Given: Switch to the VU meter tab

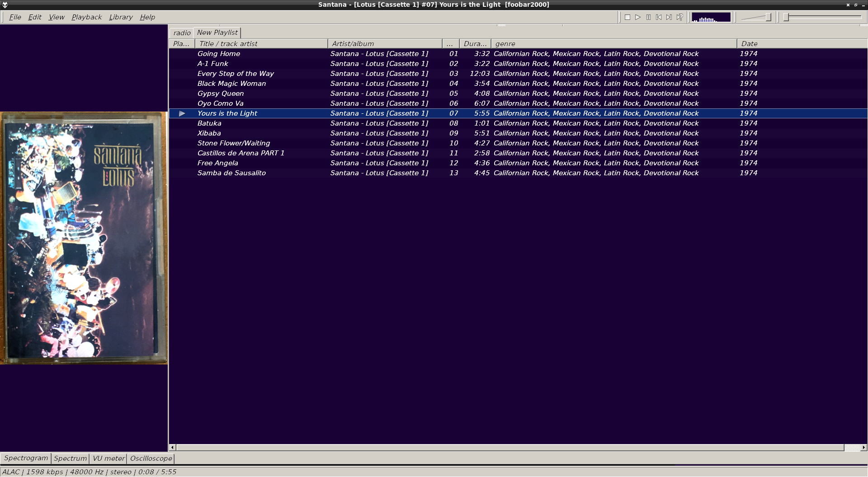Looking at the screenshot, I should 108,458.
